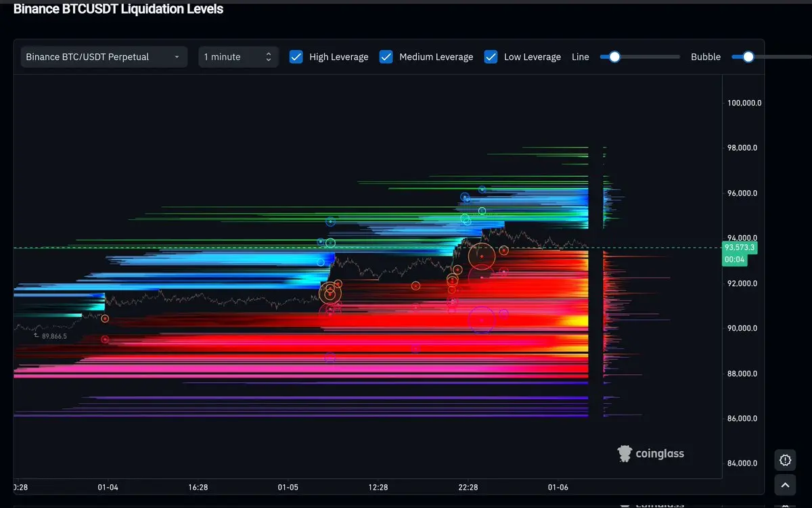812x508 pixels.
Task: Click the 88,000.0 price axis label
Action: [x=742, y=373]
